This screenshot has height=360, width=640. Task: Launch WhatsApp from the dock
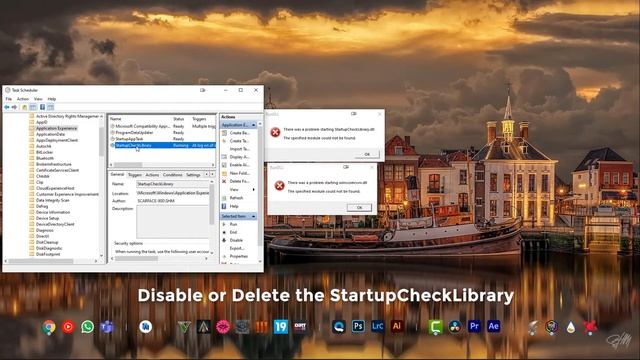point(87,327)
